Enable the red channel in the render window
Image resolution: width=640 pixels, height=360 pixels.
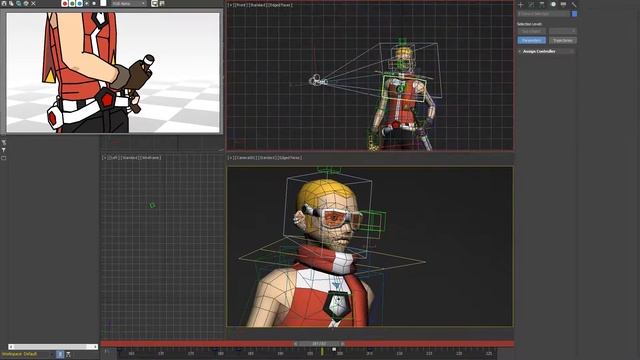(64, 4)
